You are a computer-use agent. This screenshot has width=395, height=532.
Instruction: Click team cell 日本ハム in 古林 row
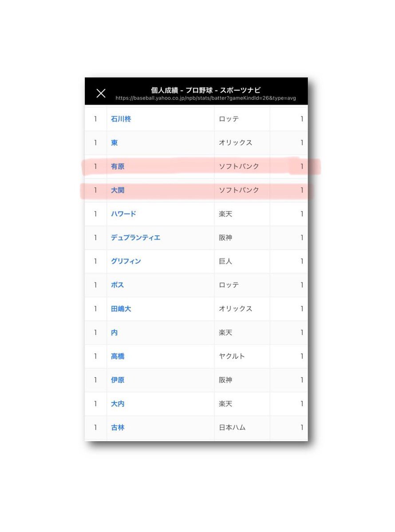coord(232,427)
